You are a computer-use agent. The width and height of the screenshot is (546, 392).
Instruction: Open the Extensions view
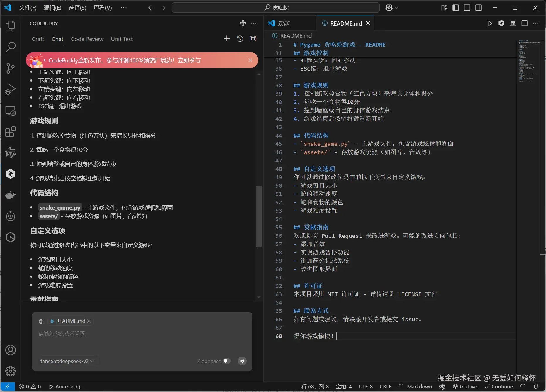(11, 132)
